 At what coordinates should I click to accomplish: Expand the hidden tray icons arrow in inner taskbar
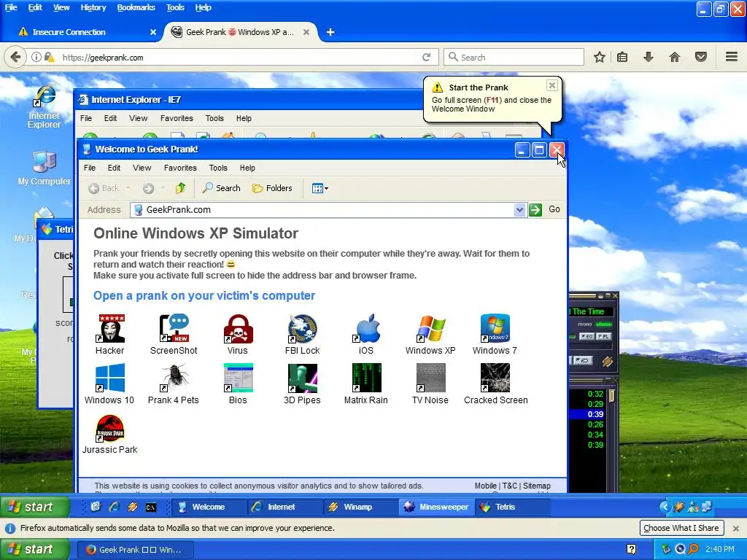[x=665, y=507]
